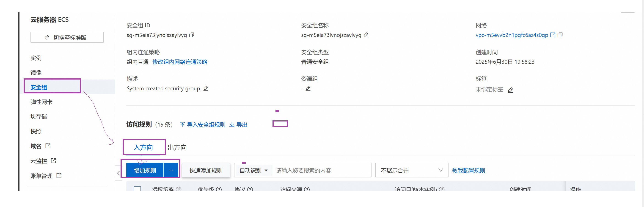Copy the VPC network ID
Screen dimensions: 644x207
click(560, 35)
